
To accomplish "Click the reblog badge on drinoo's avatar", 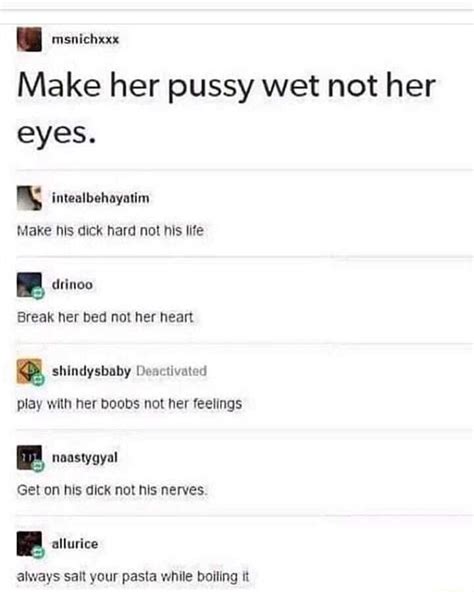I will click(x=38, y=293).
